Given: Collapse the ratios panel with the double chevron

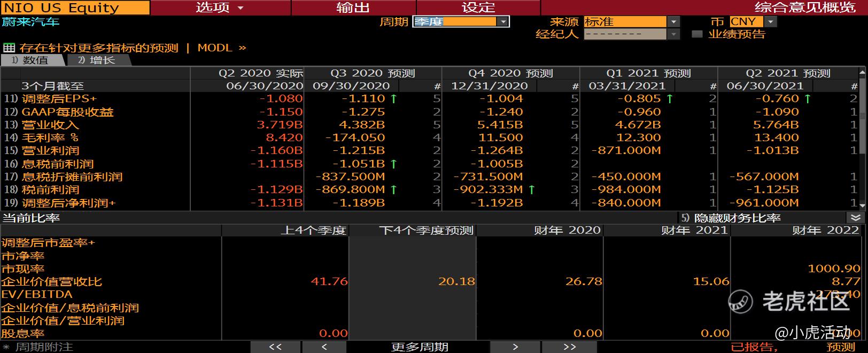Looking at the screenshot, I should pyautogui.click(x=855, y=218).
